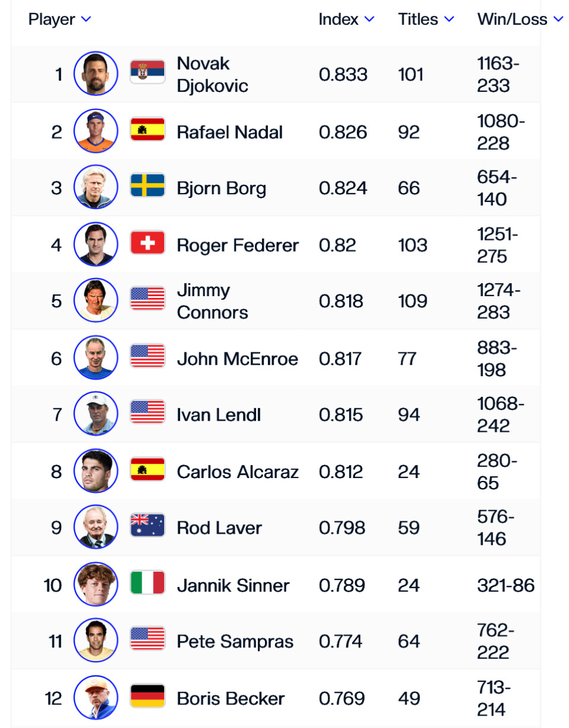Viewport: 569px width, 728px height.
Task: Open the Player column sort dropdown
Action: pos(86,20)
